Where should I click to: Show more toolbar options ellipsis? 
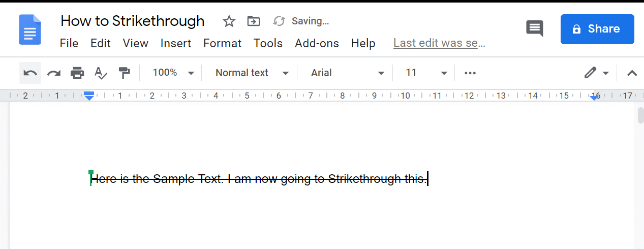click(470, 73)
